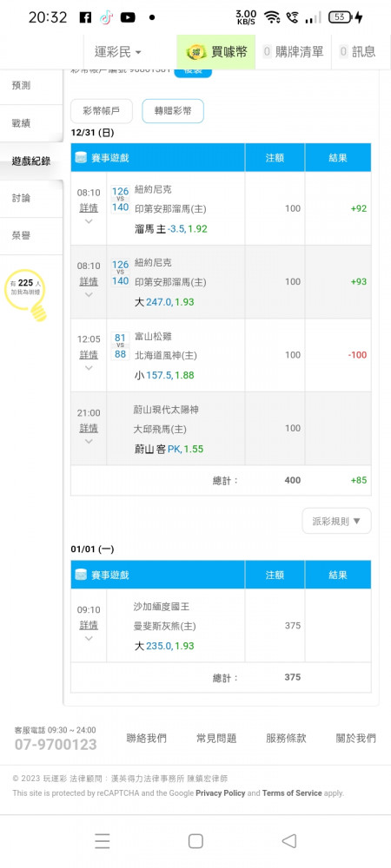Image resolution: width=391 pixels, height=868 pixels.
Task: Tap the Android recent apps menu icon
Action: 103,841
